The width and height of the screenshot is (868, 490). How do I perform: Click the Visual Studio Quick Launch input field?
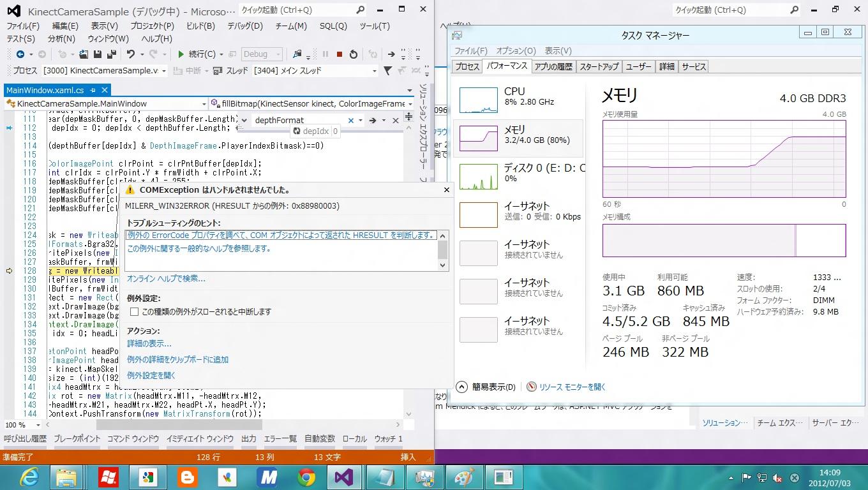(x=296, y=10)
